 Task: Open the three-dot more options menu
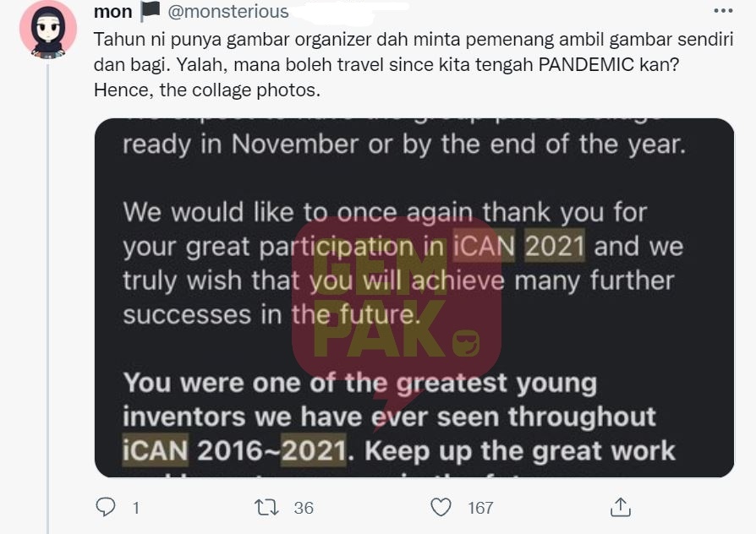723,11
